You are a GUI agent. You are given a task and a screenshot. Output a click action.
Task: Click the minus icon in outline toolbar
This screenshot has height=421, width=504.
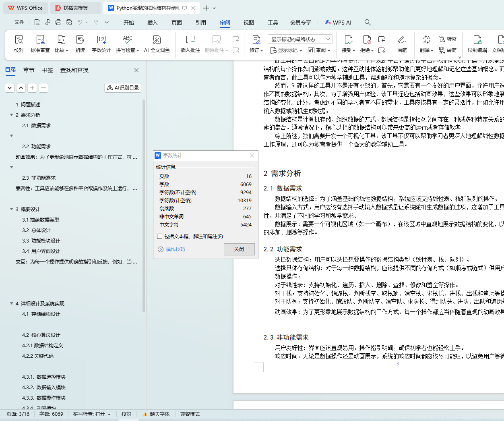(43, 87)
